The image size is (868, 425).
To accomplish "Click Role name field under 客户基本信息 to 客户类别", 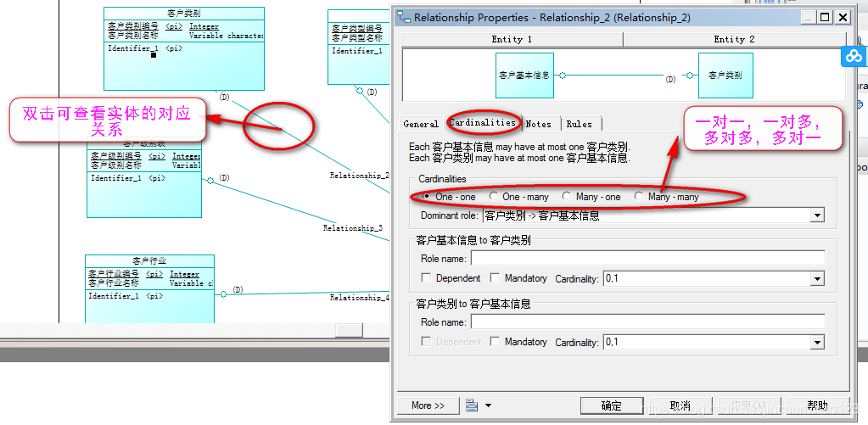I will coord(647,258).
